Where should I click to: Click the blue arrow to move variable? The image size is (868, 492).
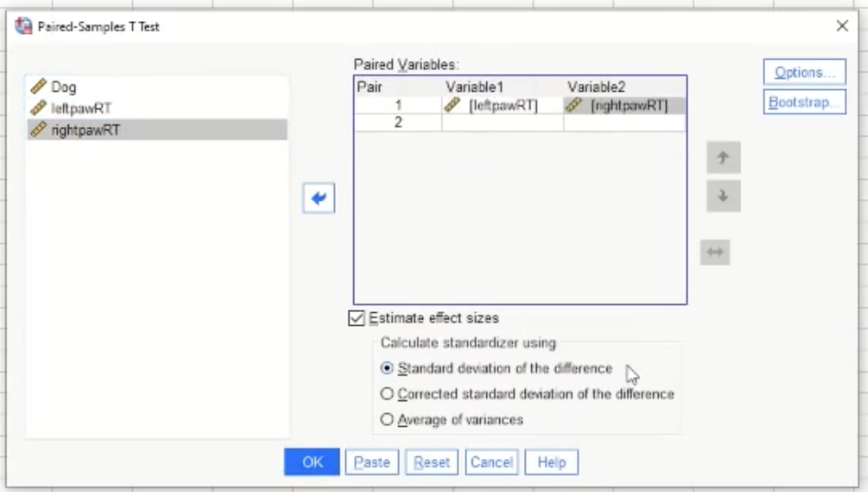[318, 198]
